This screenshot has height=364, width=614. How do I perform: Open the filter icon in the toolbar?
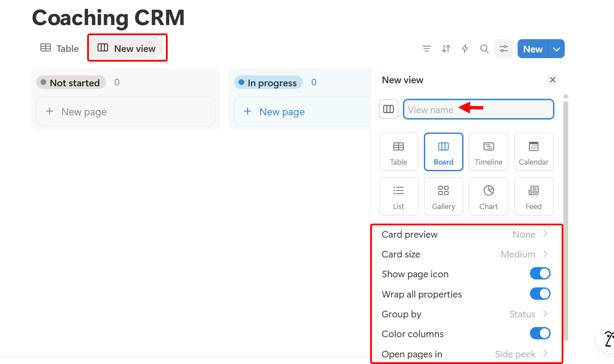pos(426,48)
